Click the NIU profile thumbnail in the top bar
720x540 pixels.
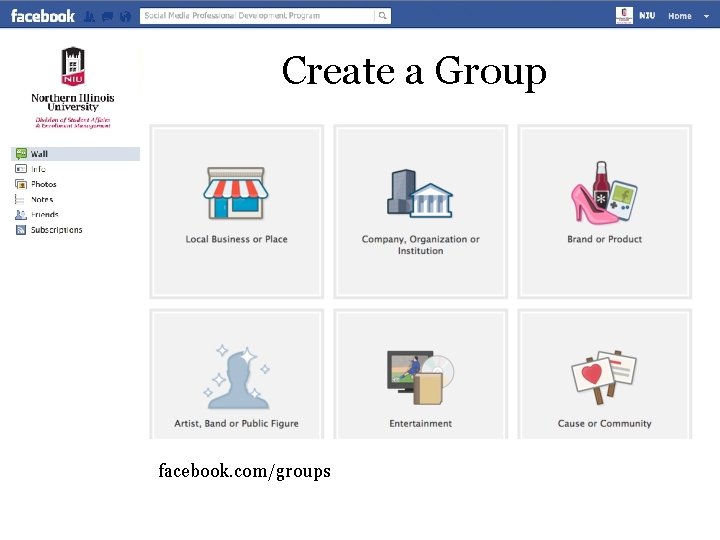coord(624,16)
